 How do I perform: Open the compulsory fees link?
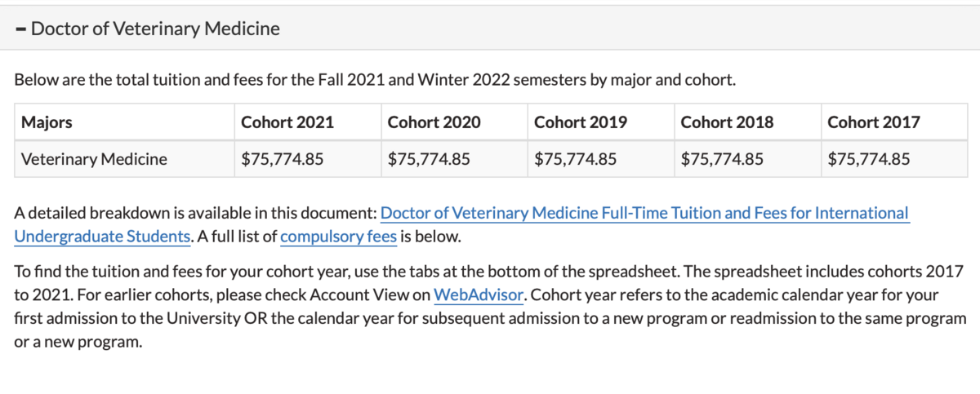click(x=338, y=237)
